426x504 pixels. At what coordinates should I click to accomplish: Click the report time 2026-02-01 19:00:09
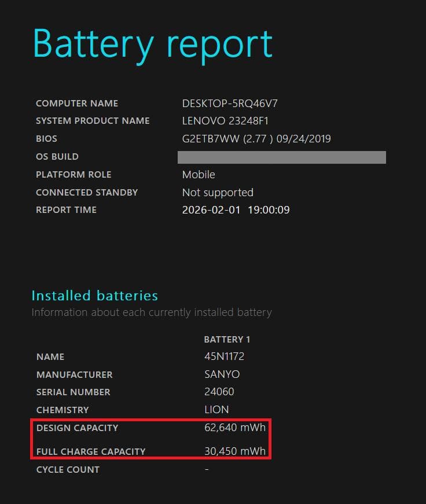(x=236, y=210)
